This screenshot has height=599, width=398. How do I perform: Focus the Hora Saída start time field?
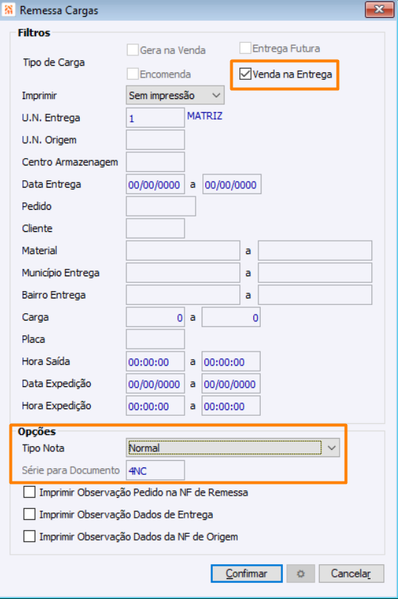[x=155, y=361]
